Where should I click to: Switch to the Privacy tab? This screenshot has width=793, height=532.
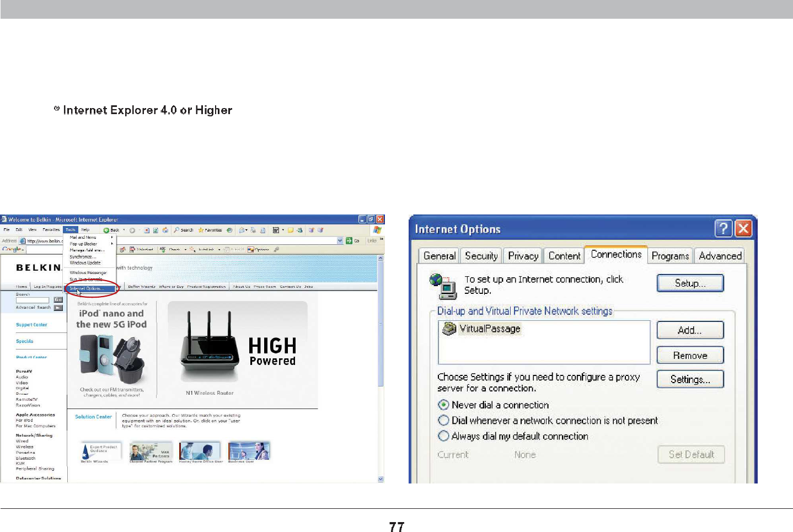pyautogui.click(x=523, y=256)
